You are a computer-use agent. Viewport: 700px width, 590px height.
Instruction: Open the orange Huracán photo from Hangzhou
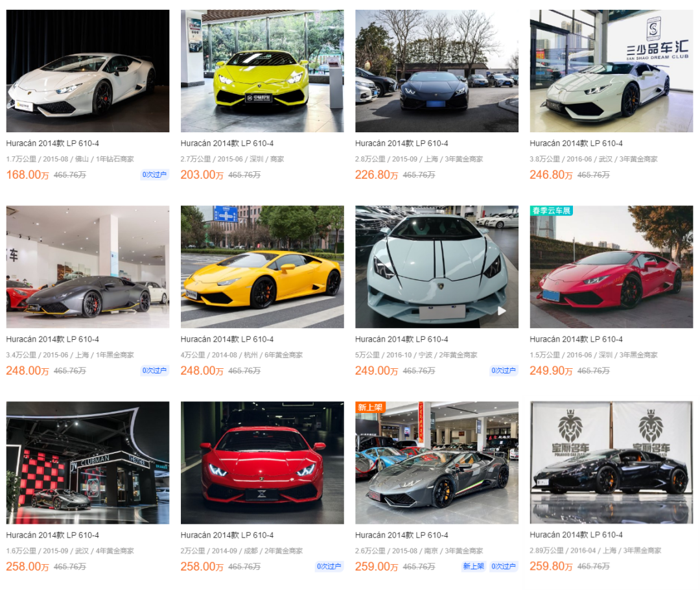click(262, 266)
